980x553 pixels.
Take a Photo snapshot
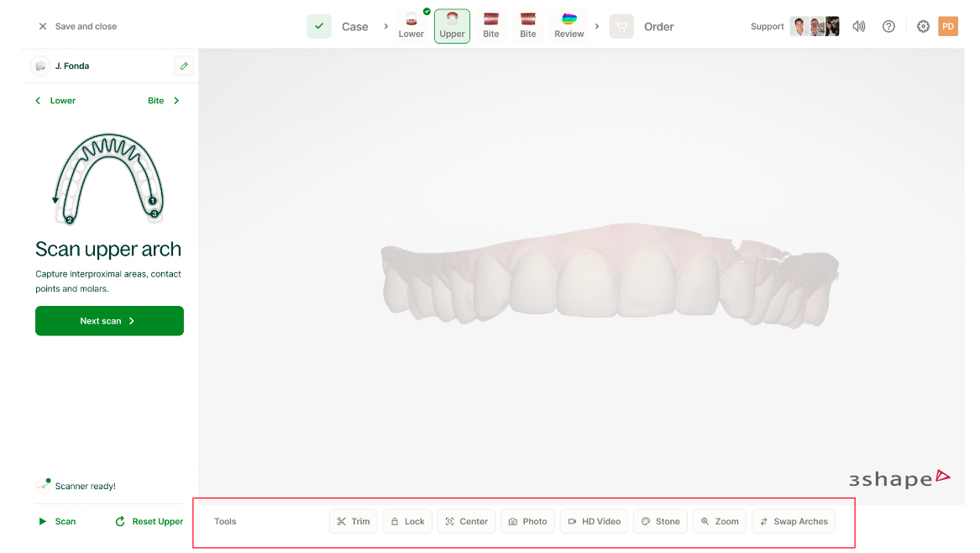pyautogui.click(x=527, y=521)
